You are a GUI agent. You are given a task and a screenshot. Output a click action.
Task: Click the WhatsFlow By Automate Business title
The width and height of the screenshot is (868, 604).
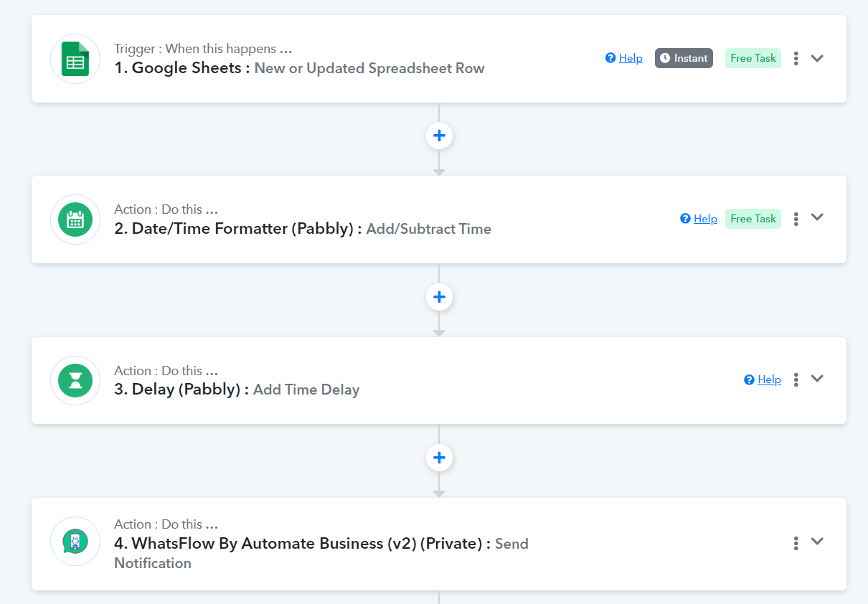[302, 543]
